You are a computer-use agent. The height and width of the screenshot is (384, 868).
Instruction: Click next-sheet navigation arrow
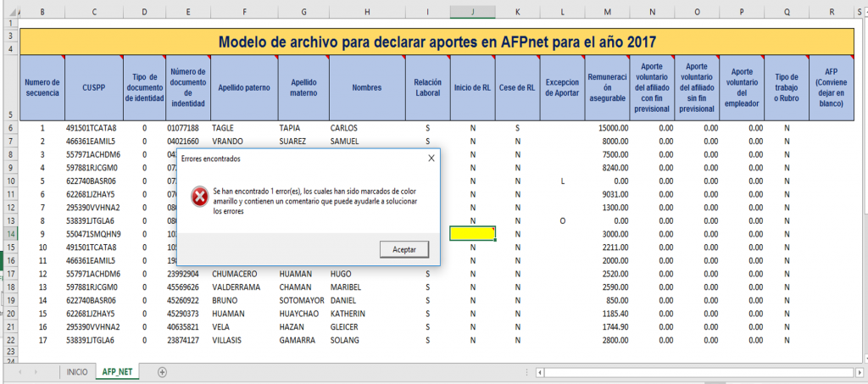tap(37, 372)
